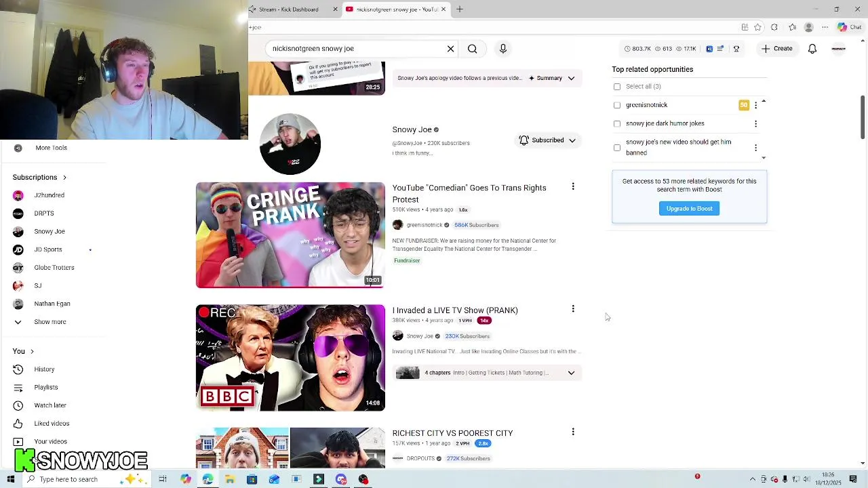More actions for RICHEST CITY video
868x488 pixels.
[573, 432]
